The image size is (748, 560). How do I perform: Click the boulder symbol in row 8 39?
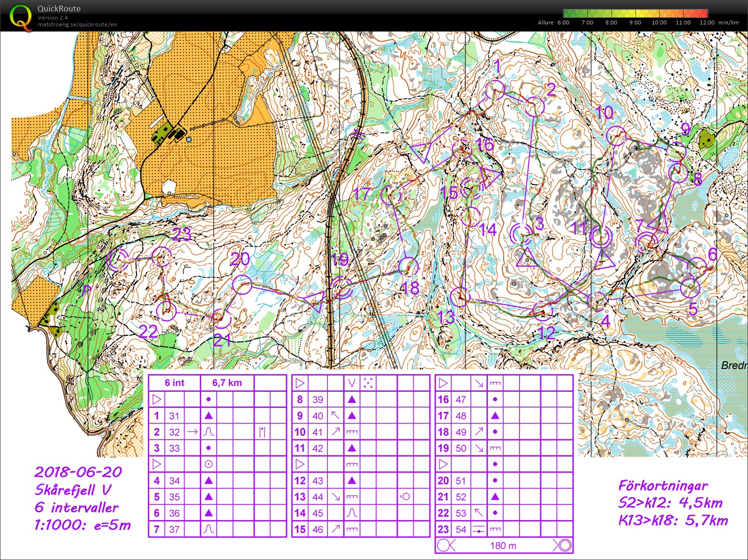pos(352,399)
